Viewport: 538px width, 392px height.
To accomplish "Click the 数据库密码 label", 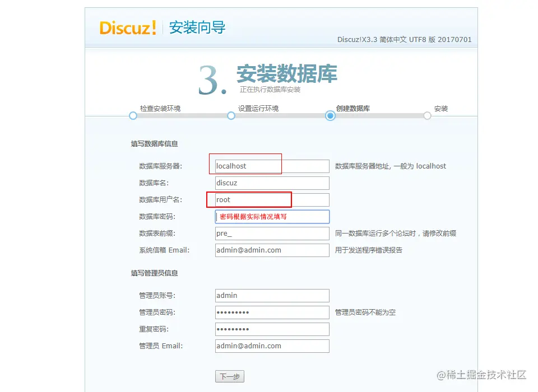I will click(157, 217).
